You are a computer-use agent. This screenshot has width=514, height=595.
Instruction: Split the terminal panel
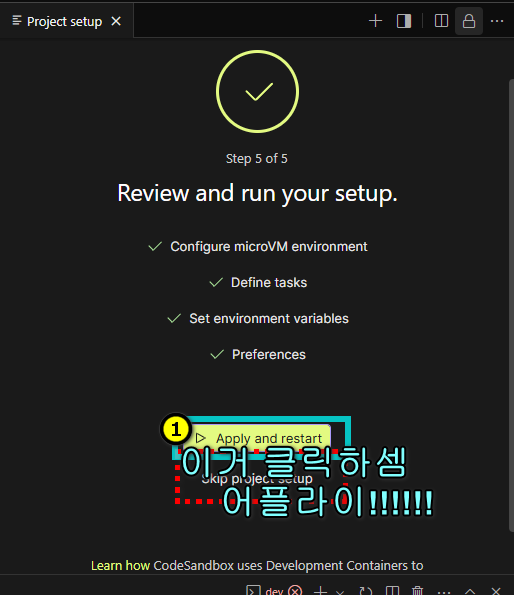pos(392,591)
